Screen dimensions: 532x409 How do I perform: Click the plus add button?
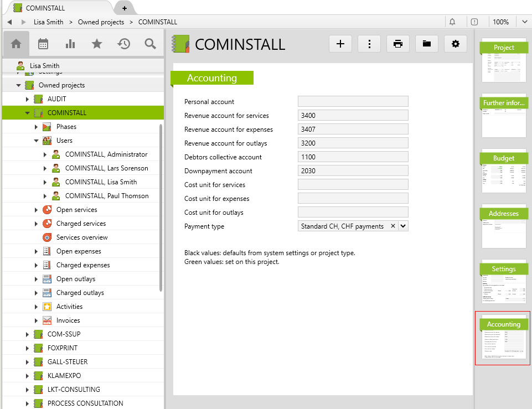340,44
